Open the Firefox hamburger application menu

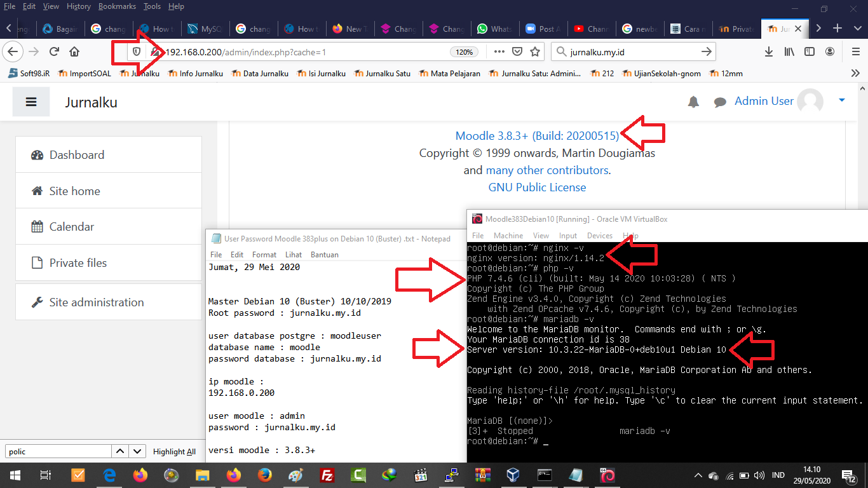[855, 51]
